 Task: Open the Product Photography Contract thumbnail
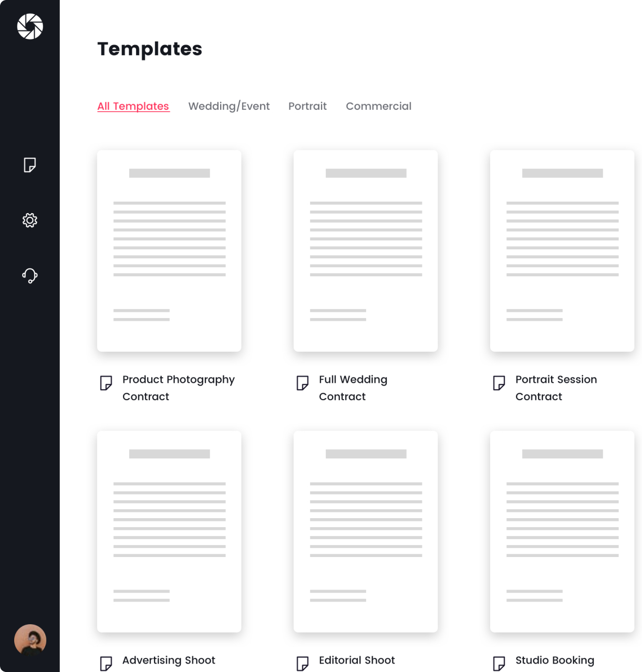[x=169, y=251]
